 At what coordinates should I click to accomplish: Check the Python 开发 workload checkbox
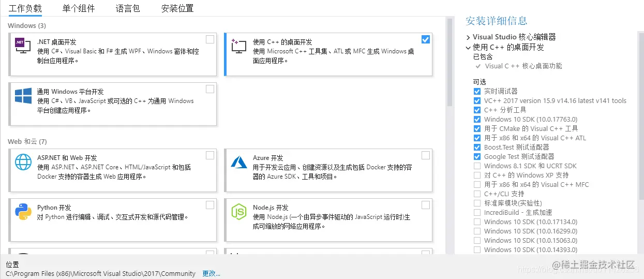click(x=209, y=205)
